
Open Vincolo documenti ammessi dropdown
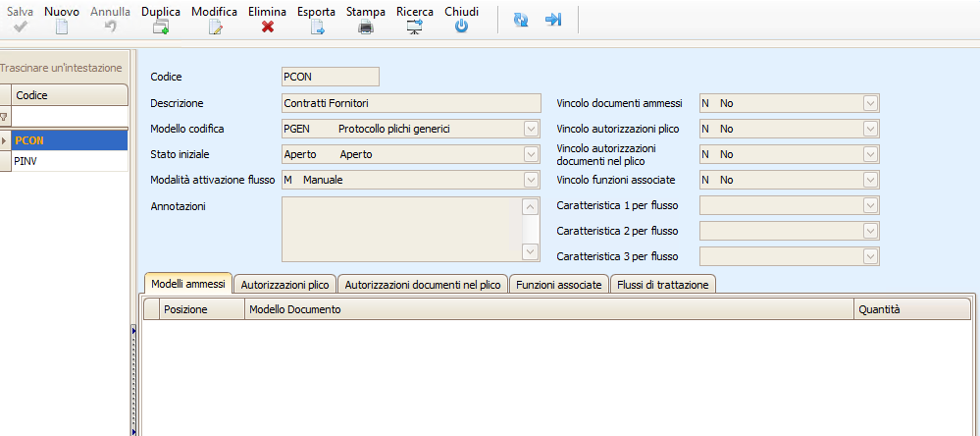(x=869, y=102)
